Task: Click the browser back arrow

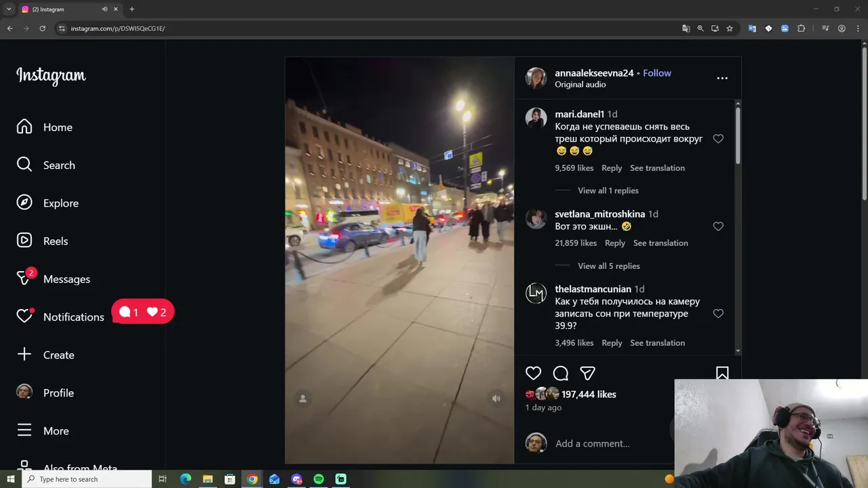Action: [x=9, y=28]
